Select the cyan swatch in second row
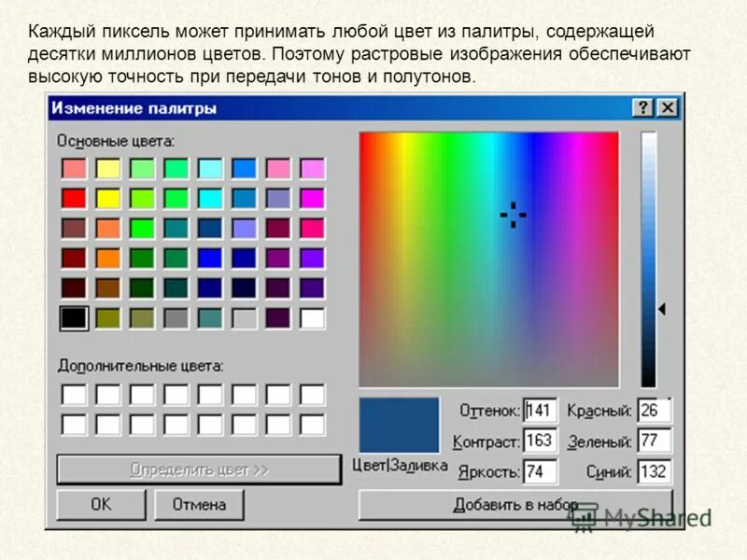This screenshot has height=560, width=747. [210, 198]
